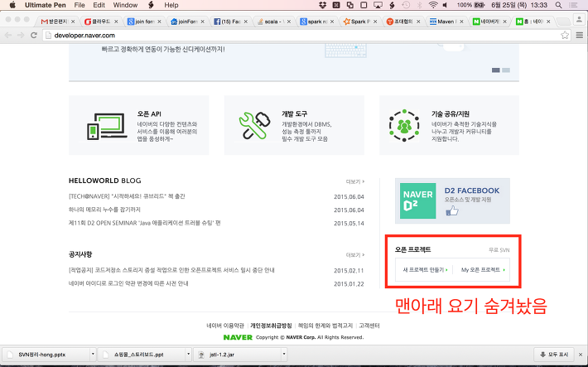Click the laptop and phone 오픈 API icon

107,127
